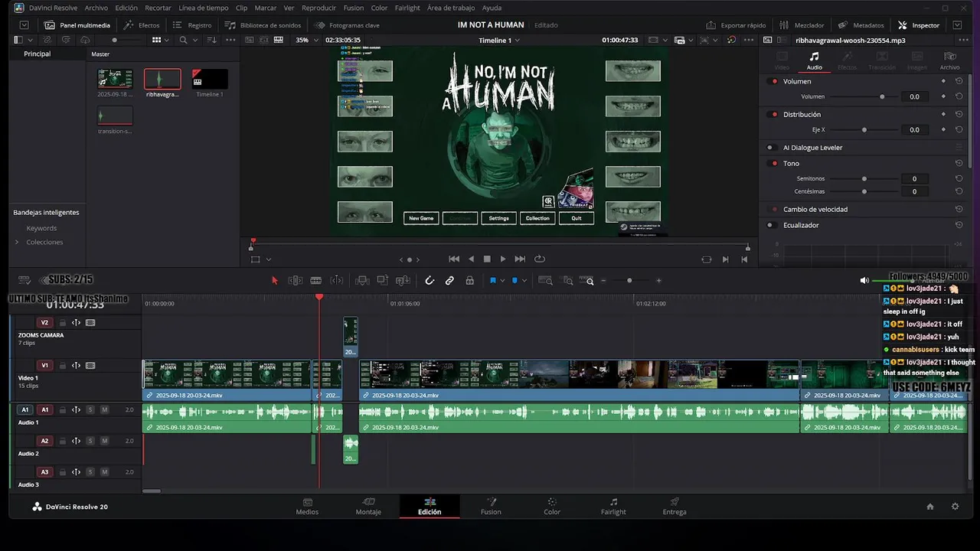This screenshot has height=551, width=980.
Task: Toggle auto track selector on Audio 2
Action: coord(76,441)
